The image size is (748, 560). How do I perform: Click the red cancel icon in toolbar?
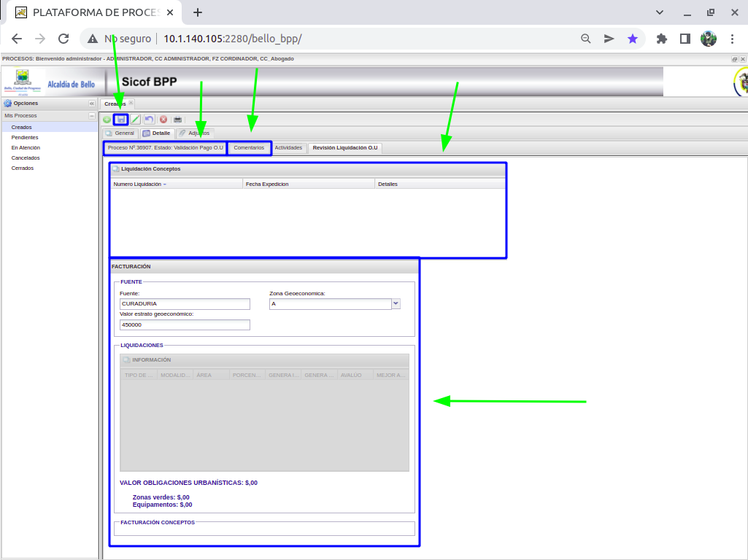coord(163,120)
